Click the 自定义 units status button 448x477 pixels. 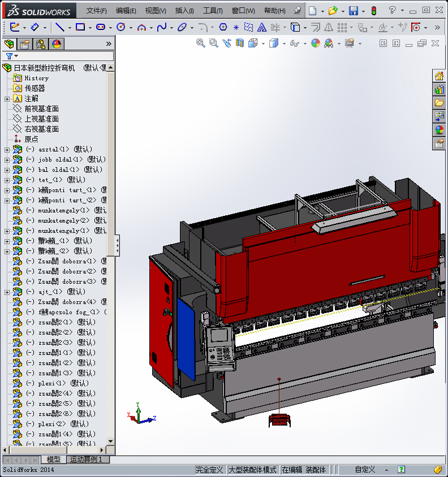[365, 470]
